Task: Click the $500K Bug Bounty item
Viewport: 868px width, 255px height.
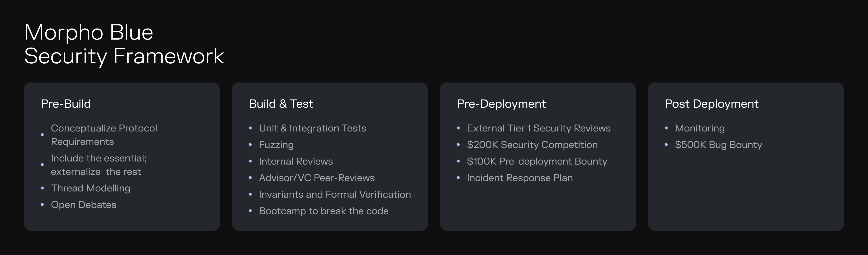Action: (718, 145)
